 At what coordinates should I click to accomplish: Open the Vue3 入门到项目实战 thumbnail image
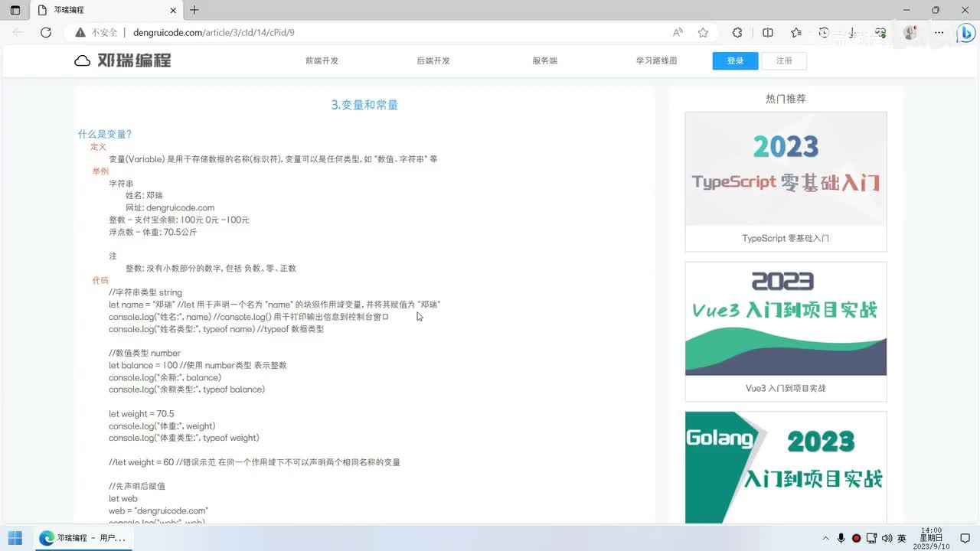(x=786, y=318)
